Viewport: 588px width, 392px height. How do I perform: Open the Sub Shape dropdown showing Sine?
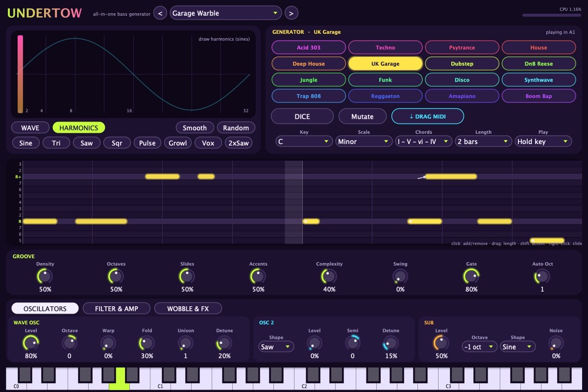coord(518,347)
